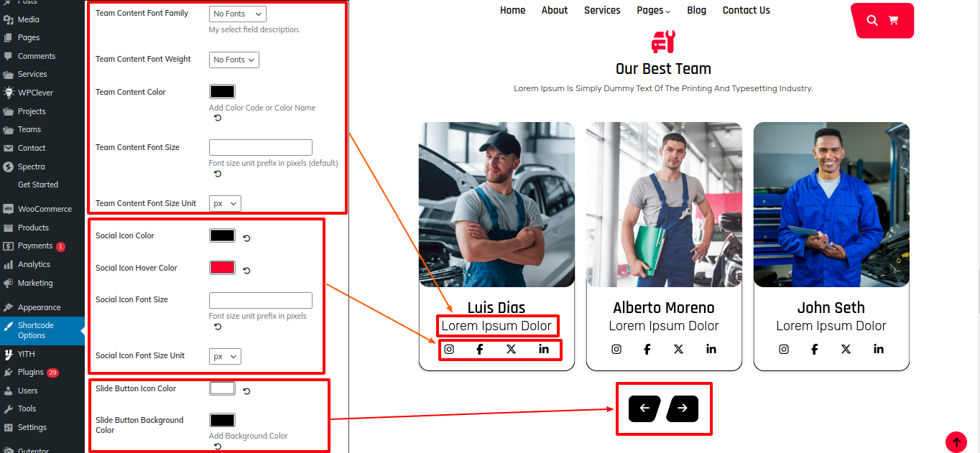Click the YITH sidebar icon
This screenshot has height=453, width=980.
point(9,354)
